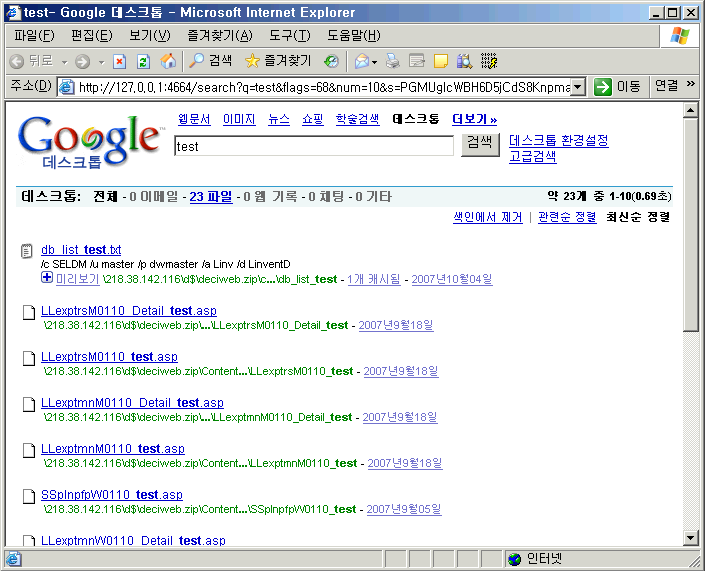Screen dimensions: 705x571
Task: Expand the Links toolbar chevron
Action: coord(690,84)
